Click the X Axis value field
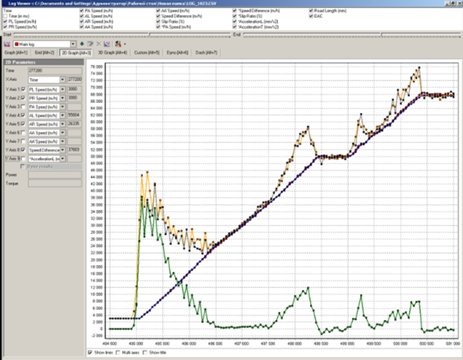 tap(75, 80)
